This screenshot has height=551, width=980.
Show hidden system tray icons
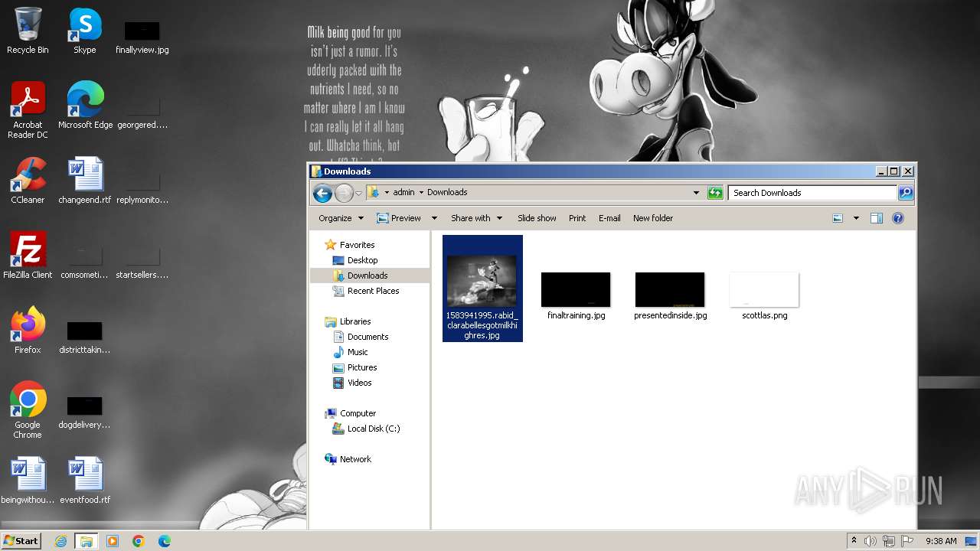coord(854,541)
